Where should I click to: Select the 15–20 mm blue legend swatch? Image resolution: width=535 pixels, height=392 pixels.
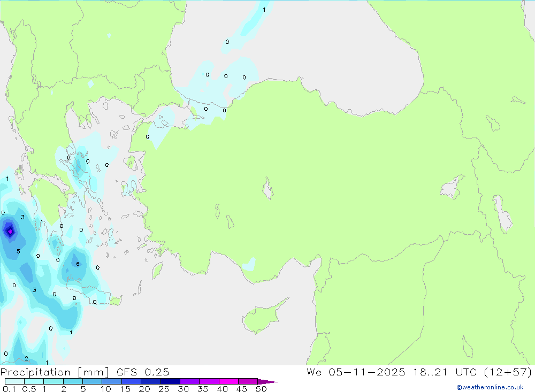pos(131,381)
